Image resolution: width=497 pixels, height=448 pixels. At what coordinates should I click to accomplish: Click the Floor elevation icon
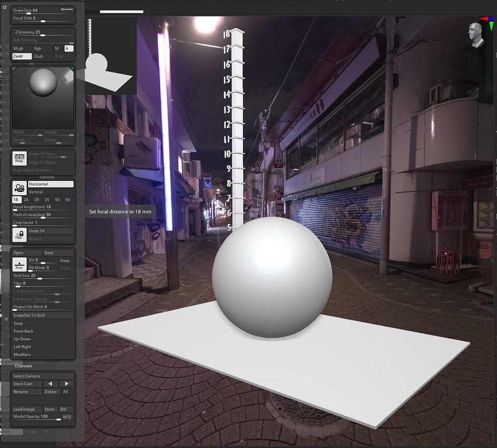click(x=19, y=264)
